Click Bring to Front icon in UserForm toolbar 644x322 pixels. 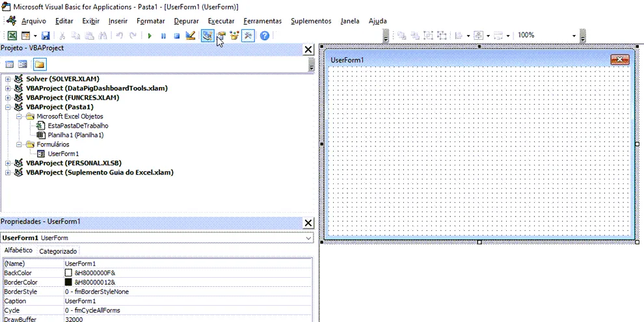coord(401,36)
